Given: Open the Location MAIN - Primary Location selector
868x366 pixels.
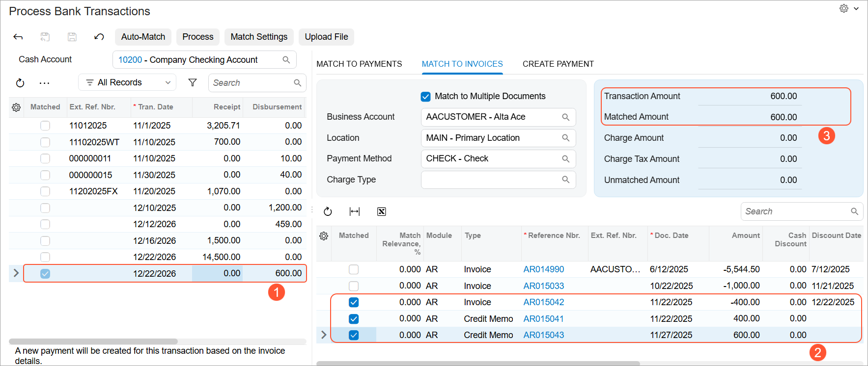Looking at the screenshot, I should pos(498,138).
